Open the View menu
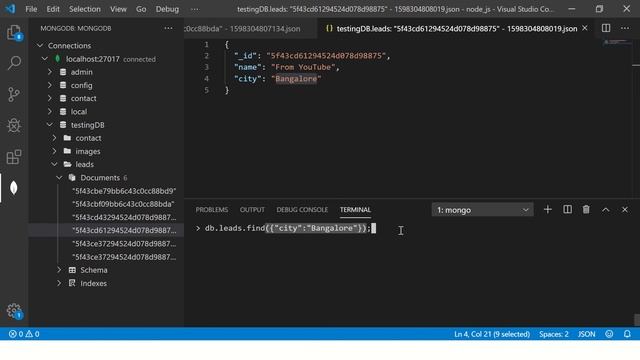The height and width of the screenshot is (360, 640). (x=118, y=9)
